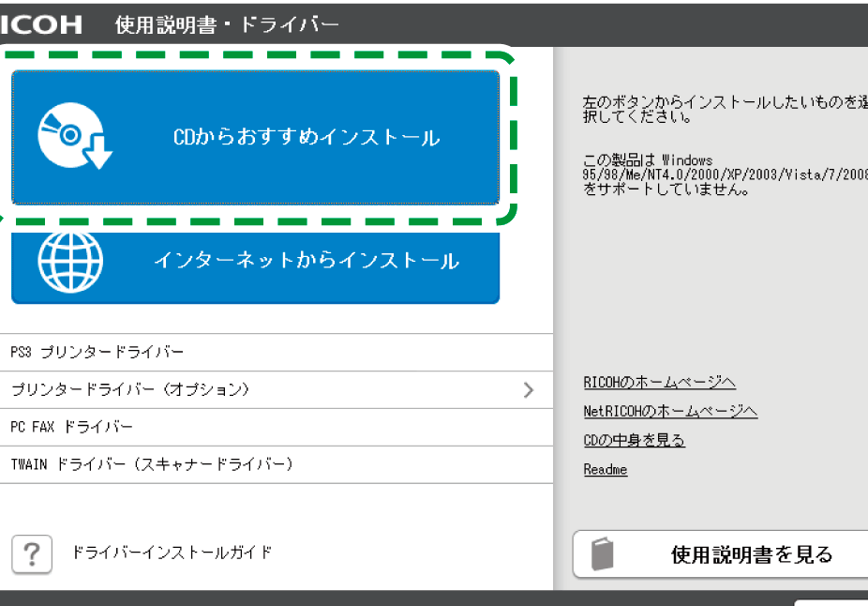Visit the NetRICOHのホームページへ link
Image resolution: width=868 pixels, height=606 pixels.
pyautogui.click(x=670, y=411)
